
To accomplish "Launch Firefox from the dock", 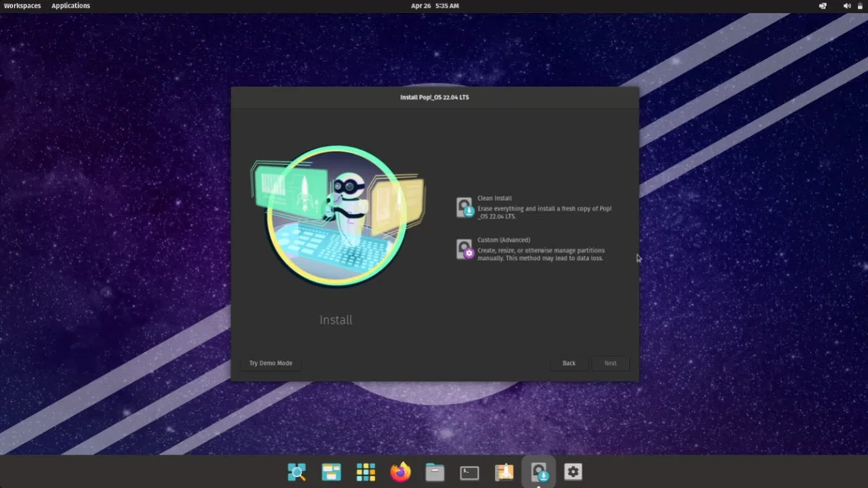I will [x=400, y=473].
